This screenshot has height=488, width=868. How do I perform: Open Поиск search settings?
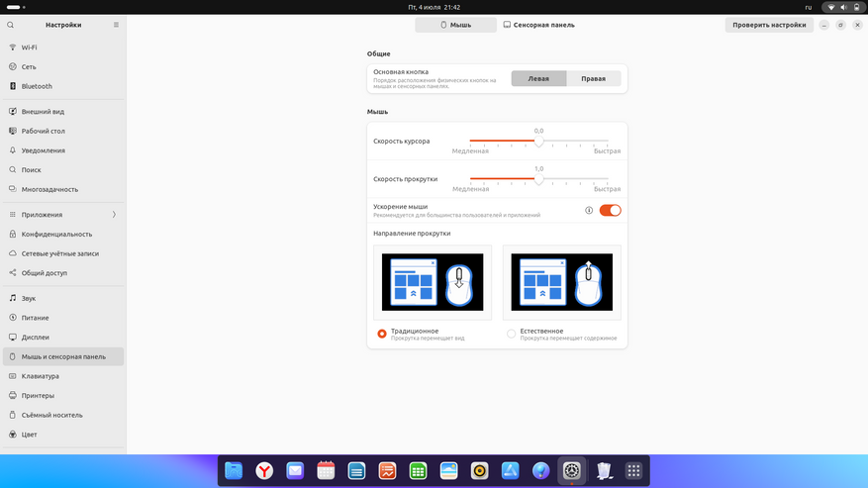coord(63,170)
